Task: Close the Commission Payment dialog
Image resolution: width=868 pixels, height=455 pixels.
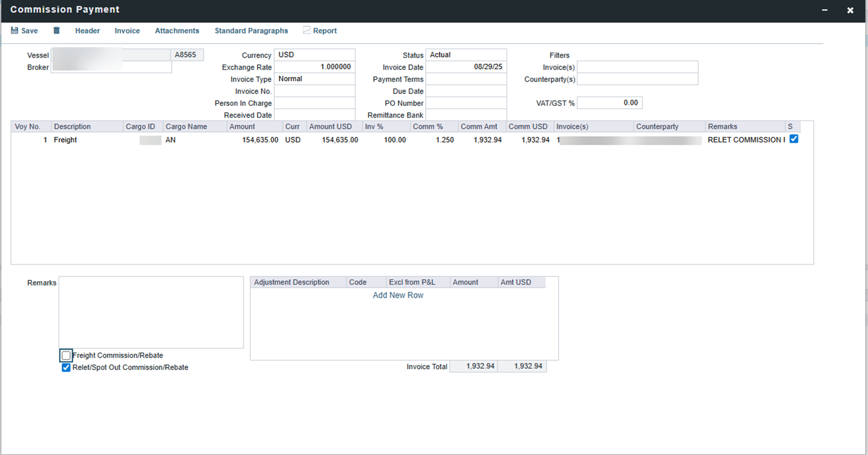Action: (x=850, y=10)
